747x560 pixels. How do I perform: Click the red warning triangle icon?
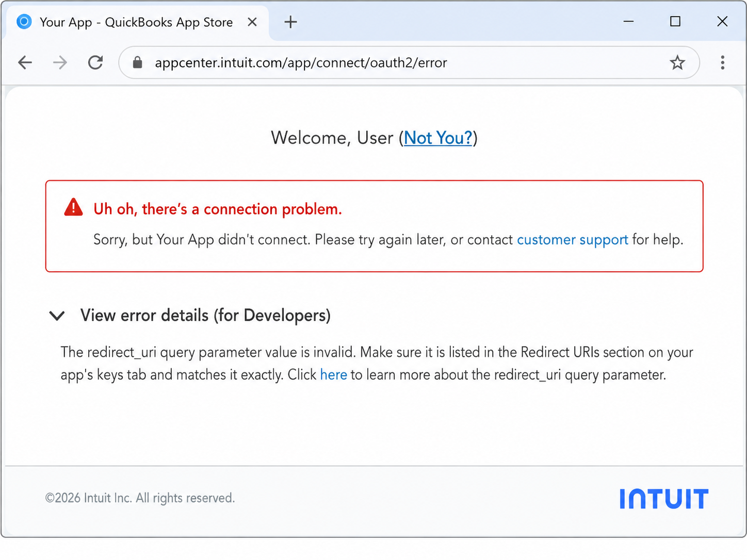[73, 207]
